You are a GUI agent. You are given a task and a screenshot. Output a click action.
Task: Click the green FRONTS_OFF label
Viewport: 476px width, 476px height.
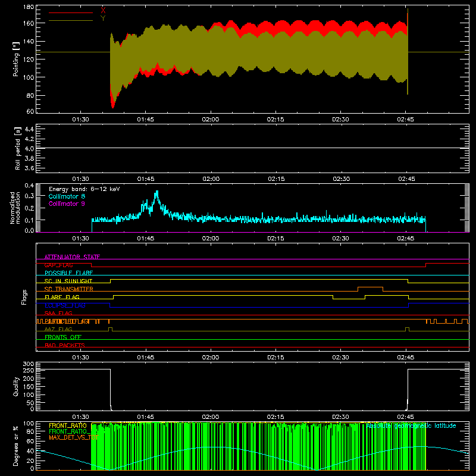63,337
